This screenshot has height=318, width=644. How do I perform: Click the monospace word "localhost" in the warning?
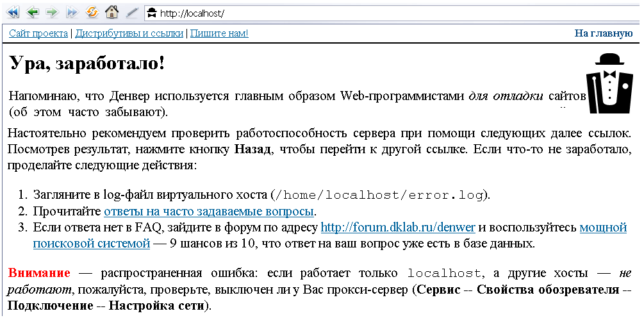click(x=444, y=273)
